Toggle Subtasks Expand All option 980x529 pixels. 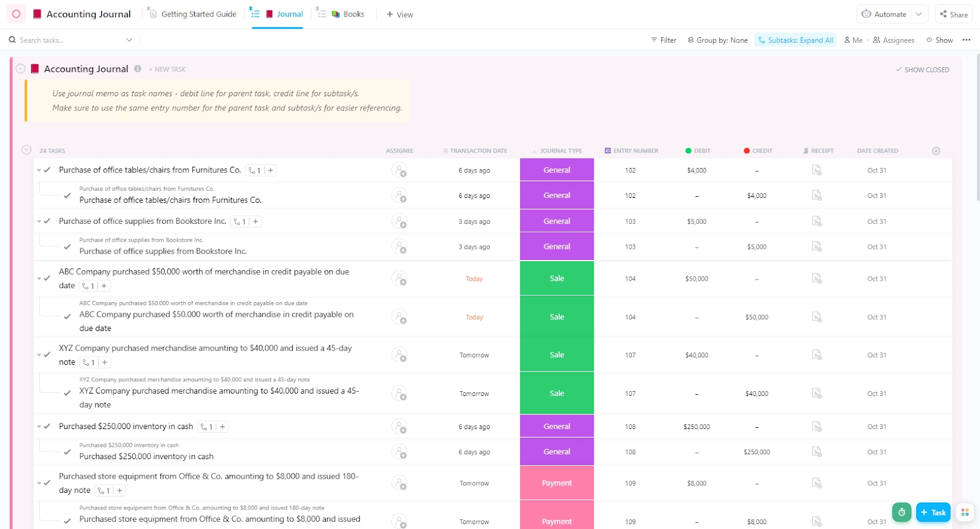click(796, 40)
